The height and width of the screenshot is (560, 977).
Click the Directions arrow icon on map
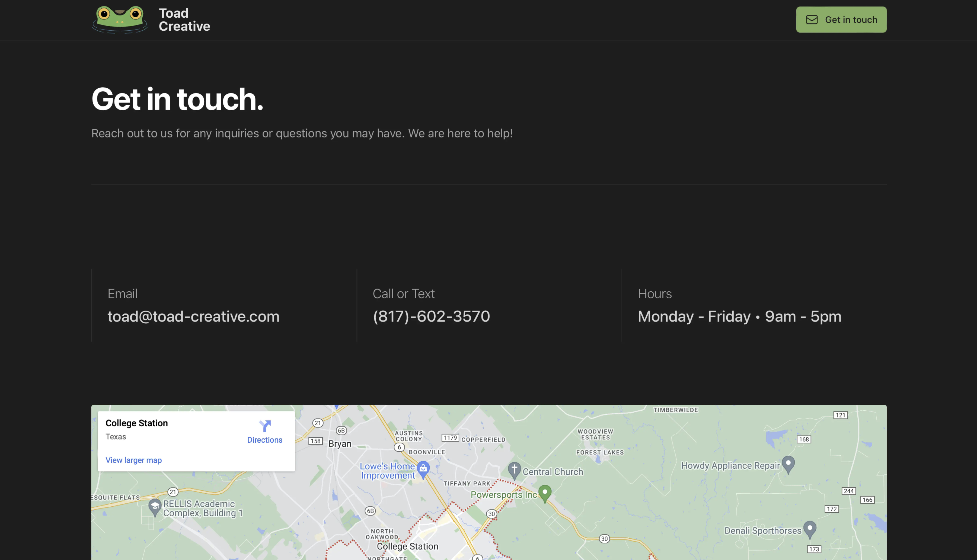coord(265,426)
